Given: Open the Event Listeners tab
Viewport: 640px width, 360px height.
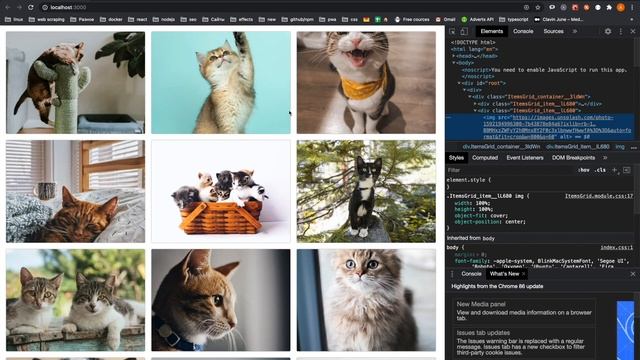Looking at the screenshot, I should pos(524,158).
